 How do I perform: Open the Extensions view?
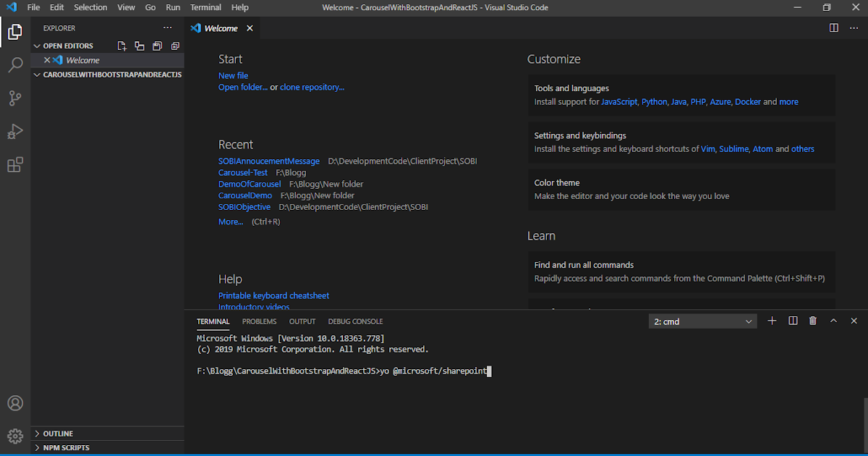pyautogui.click(x=15, y=164)
